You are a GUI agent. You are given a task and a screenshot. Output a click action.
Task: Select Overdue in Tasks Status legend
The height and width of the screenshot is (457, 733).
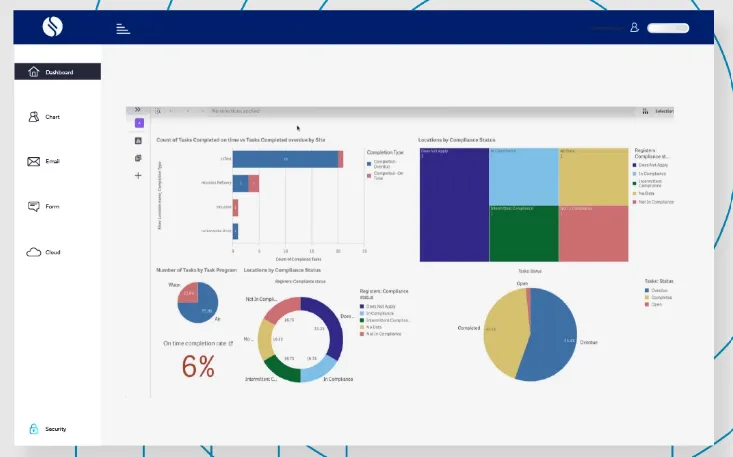656,291
